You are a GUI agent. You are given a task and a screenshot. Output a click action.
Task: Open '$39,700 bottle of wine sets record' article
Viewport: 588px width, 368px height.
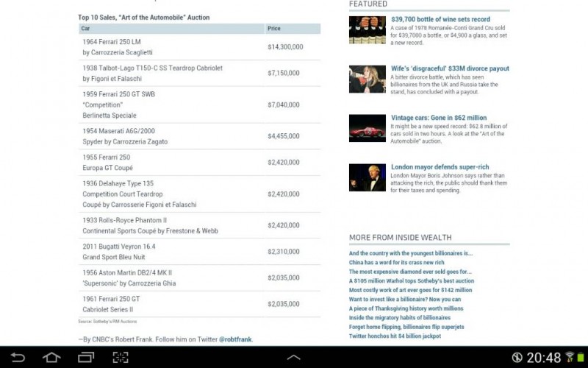click(x=440, y=19)
